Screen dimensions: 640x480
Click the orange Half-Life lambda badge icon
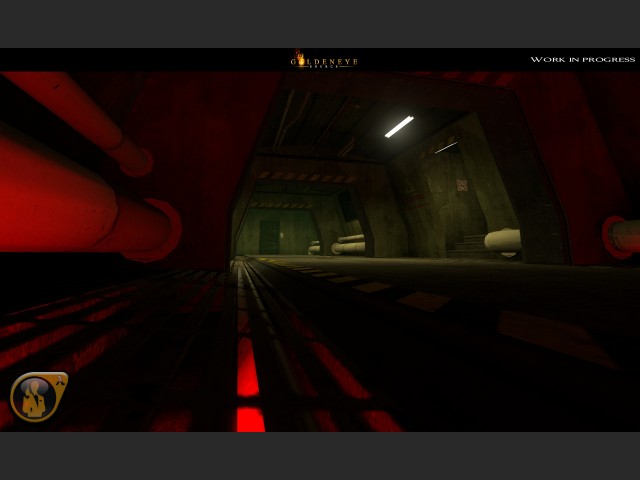(x=39, y=396)
